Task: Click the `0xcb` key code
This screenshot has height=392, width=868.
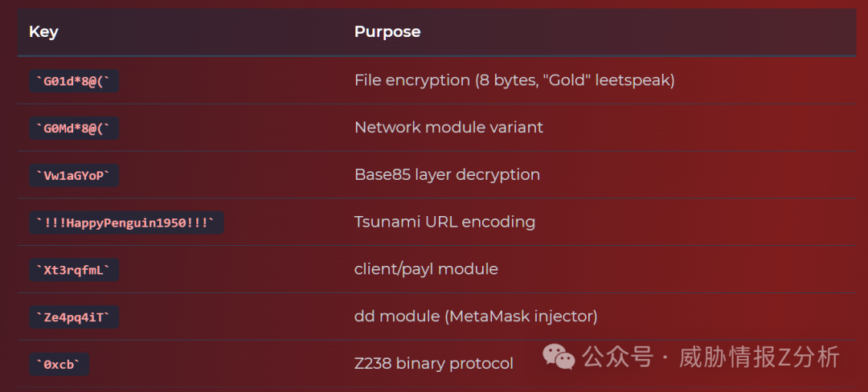Action: [59, 364]
